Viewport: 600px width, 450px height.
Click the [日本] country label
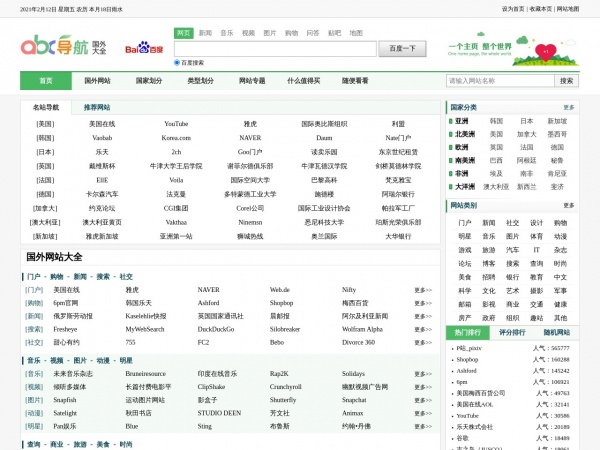pyautogui.click(x=45, y=152)
